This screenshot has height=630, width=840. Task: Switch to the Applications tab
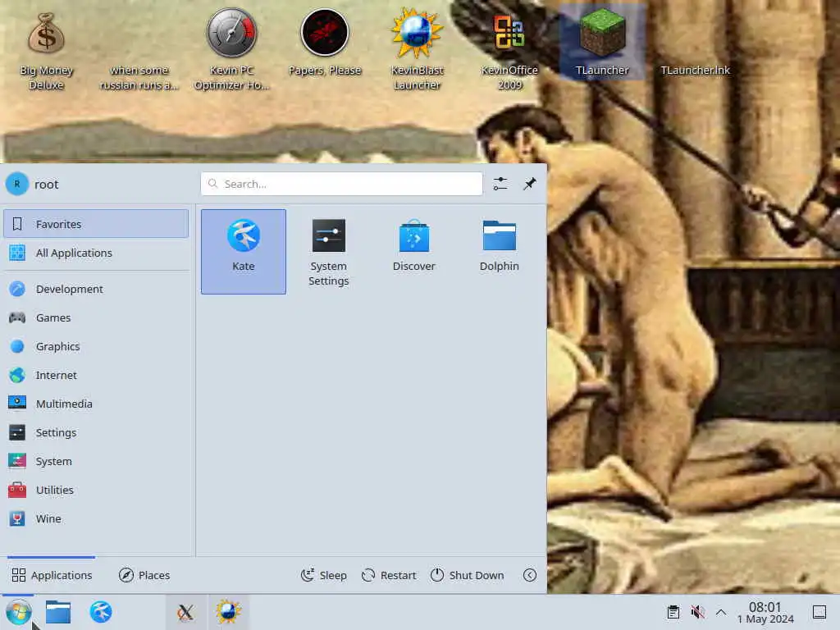[x=52, y=575]
